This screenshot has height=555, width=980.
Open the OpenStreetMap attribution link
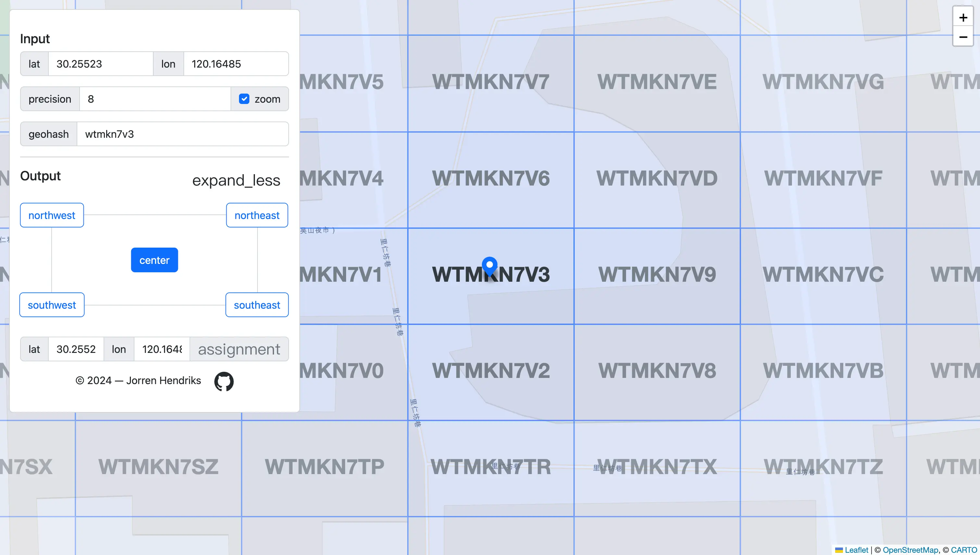coord(910,550)
